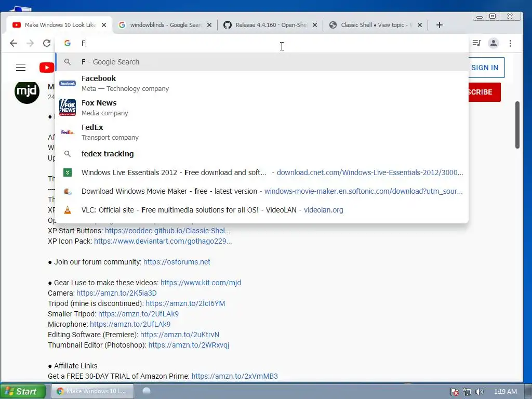Open the Tripod amzn.to/2IcI6YM link
The height and width of the screenshot is (399, 532).
185,303
